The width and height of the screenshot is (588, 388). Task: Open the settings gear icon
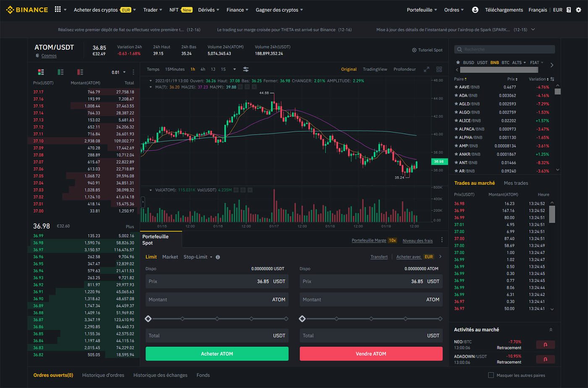pos(578,10)
